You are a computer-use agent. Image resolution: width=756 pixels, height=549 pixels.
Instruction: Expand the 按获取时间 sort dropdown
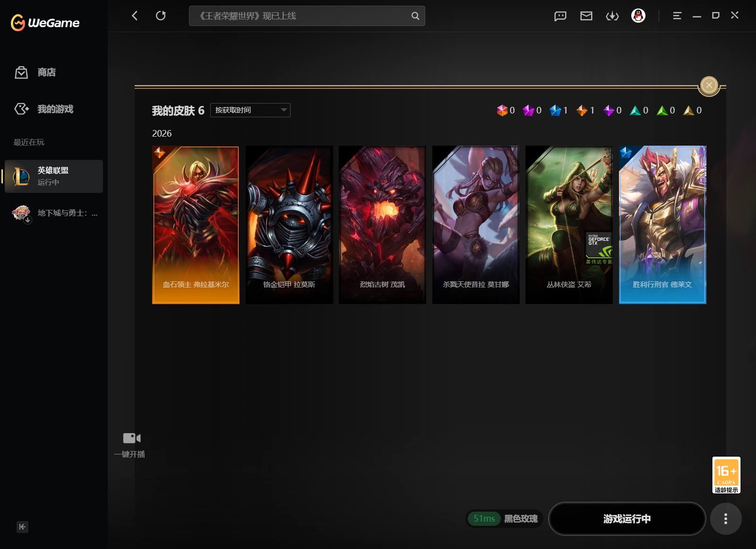(x=250, y=110)
